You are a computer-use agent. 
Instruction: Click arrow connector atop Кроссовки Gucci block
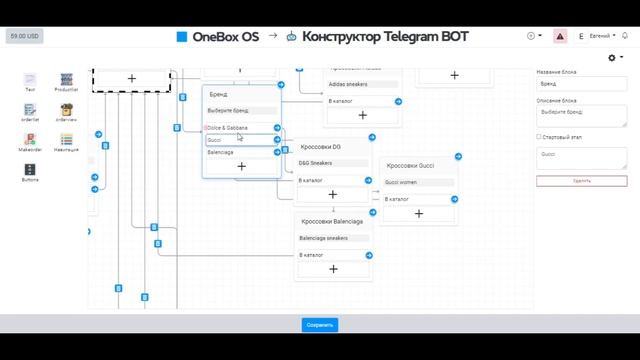click(458, 156)
